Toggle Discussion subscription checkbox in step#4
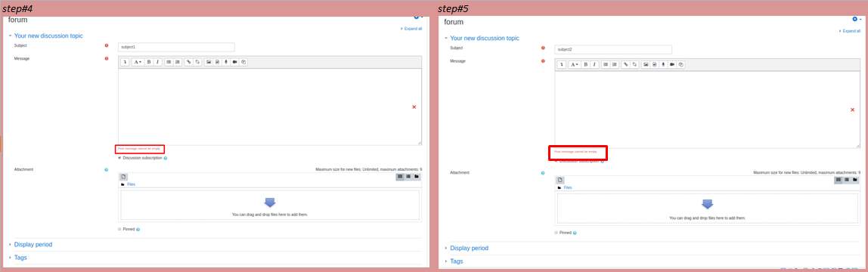Viewport: 868px width, 272px height. pos(120,158)
